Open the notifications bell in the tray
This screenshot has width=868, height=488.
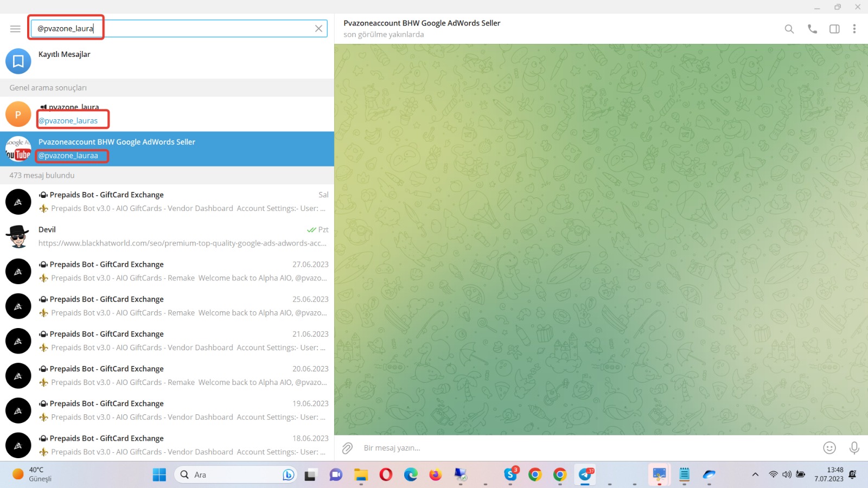(x=853, y=474)
